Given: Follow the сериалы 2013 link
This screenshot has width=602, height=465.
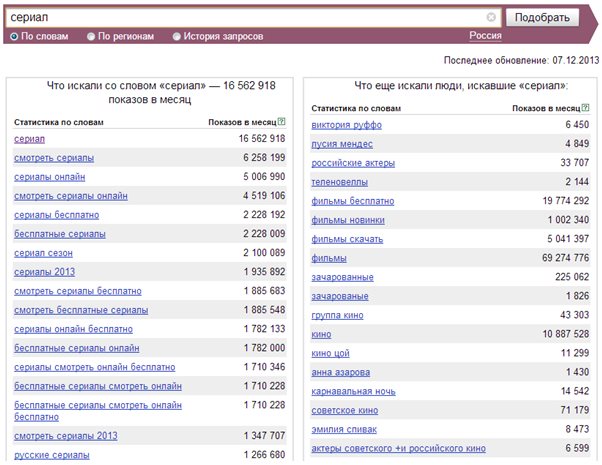Looking at the screenshot, I should click(x=45, y=272).
